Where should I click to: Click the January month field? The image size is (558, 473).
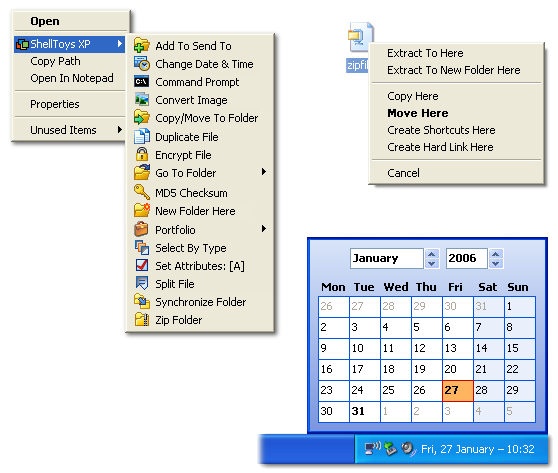(x=386, y=258)
